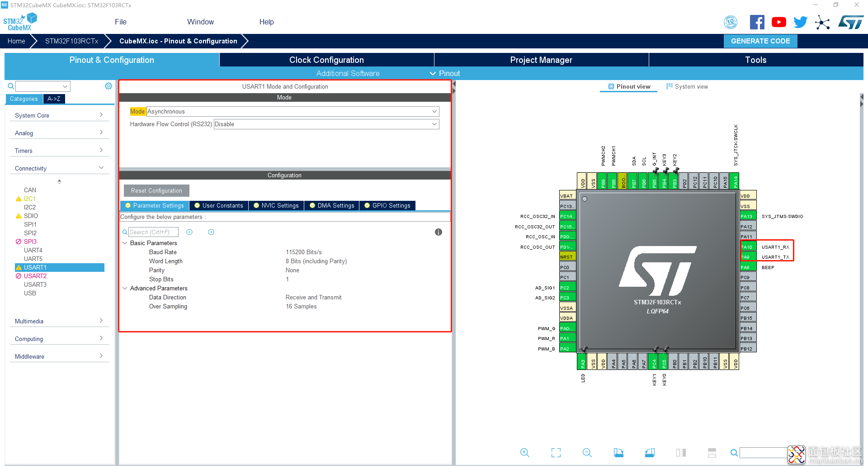
Task: Click the NRST pin on the chip
Action: [567, 257]
